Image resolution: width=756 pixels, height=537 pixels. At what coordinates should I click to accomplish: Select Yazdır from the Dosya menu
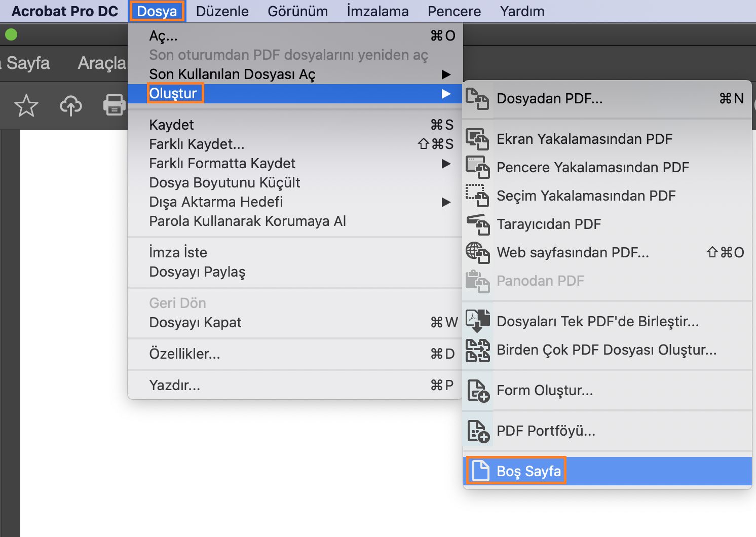pos(174,385)
